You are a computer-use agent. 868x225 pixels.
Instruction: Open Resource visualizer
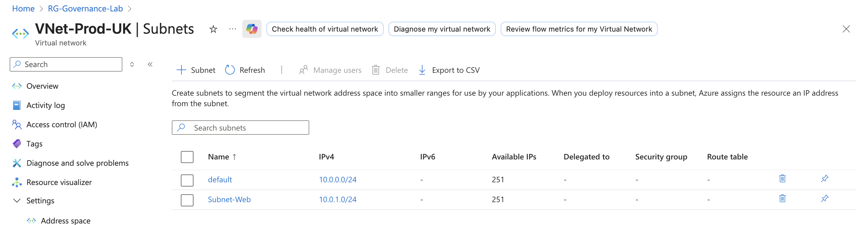click(x=59, y=182)
